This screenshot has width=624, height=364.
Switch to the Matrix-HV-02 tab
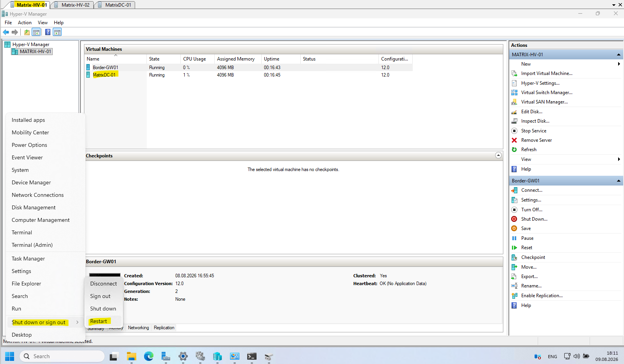coord(72,5)
